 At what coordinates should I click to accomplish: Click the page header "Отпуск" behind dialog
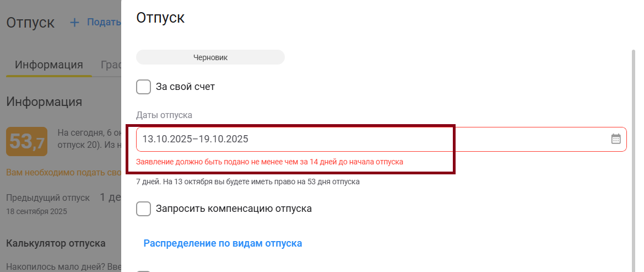(x=30, y=23)
